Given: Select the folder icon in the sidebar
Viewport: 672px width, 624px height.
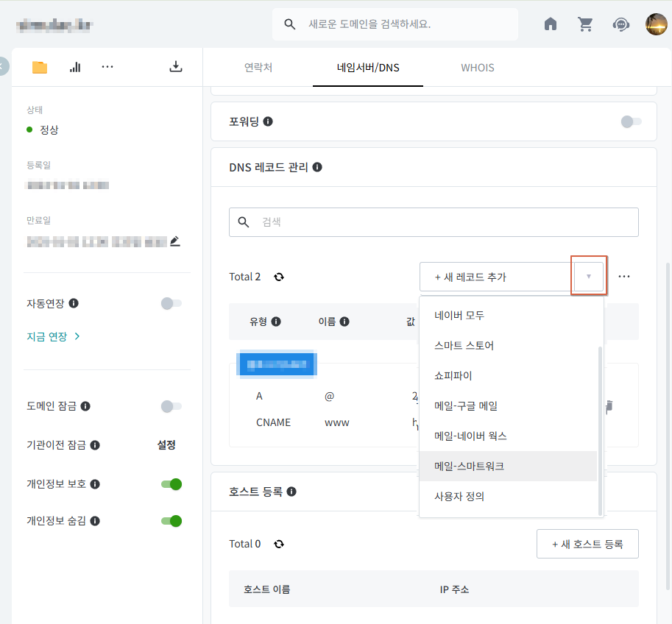Looking at the screenshot, I should 39,66.
